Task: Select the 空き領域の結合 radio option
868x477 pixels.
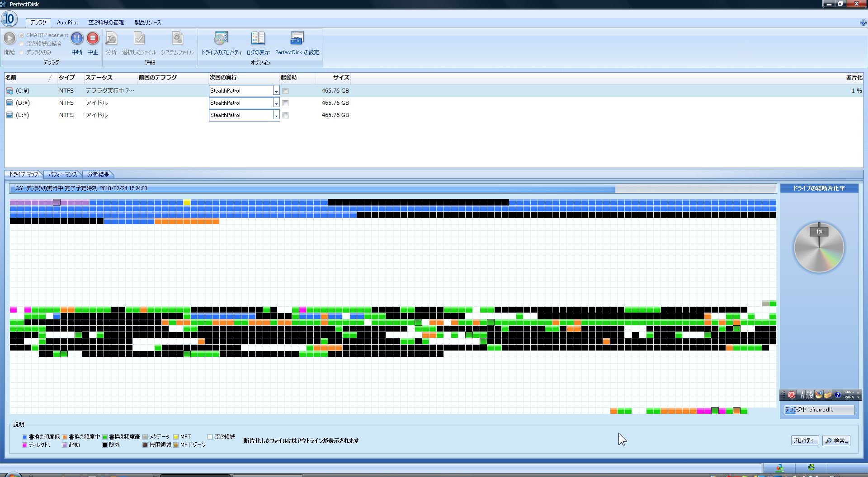Action: 21,44
